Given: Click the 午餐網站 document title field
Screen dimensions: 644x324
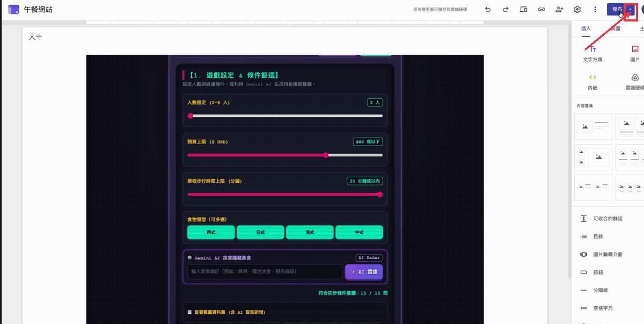Looking at the screenshot, I should [x=39, y=10].
